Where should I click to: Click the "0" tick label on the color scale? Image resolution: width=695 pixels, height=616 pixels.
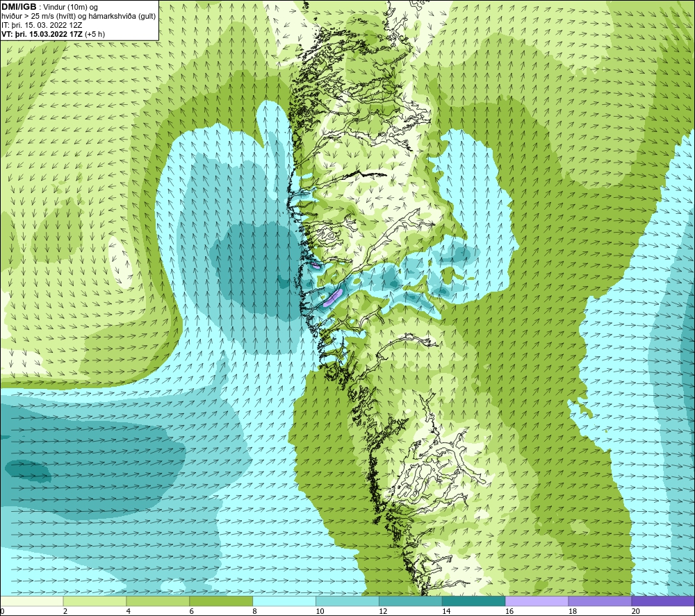(x=2, y=611)
